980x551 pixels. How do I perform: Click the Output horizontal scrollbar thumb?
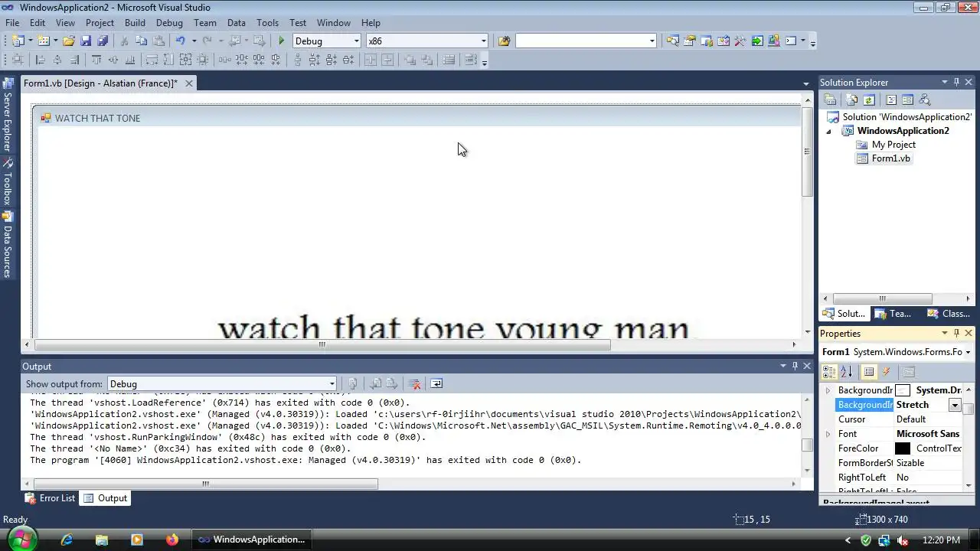tap(205, 484)
